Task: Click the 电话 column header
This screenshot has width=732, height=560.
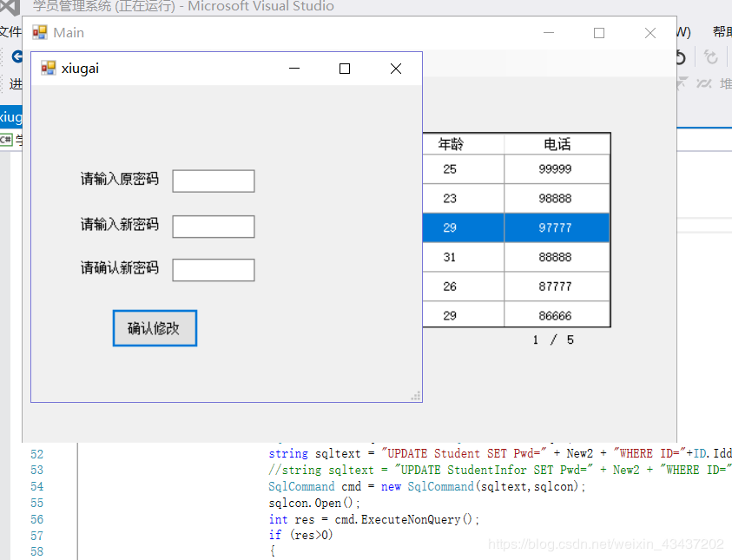Action: pyautogui.click(x=557, y=144)
